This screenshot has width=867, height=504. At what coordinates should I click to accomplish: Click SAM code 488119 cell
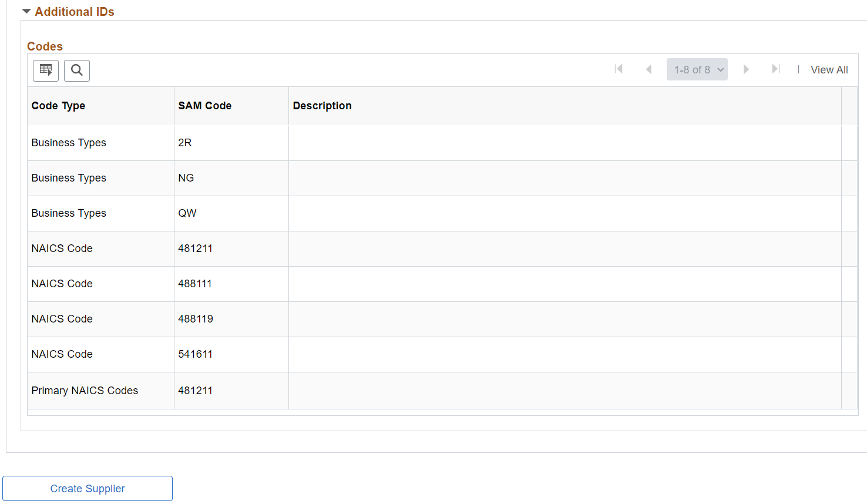point(231,319)
